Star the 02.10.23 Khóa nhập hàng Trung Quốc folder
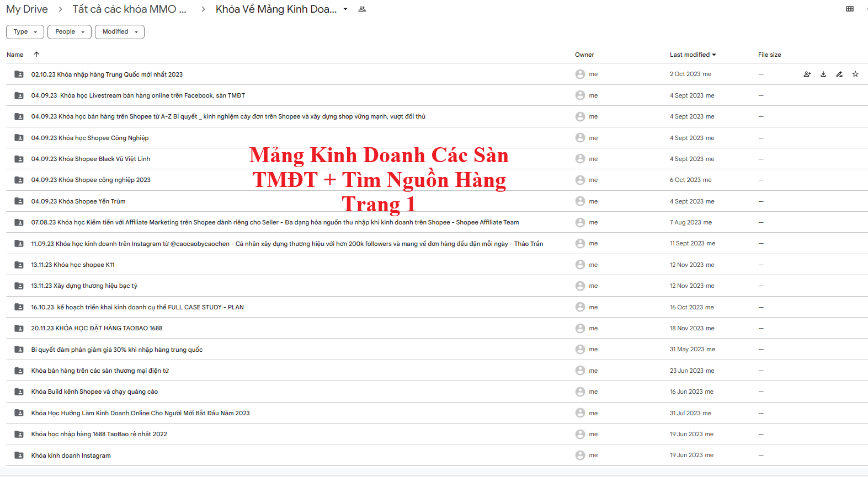This screenshot has width=868, height=477. [x=855, y=74]
